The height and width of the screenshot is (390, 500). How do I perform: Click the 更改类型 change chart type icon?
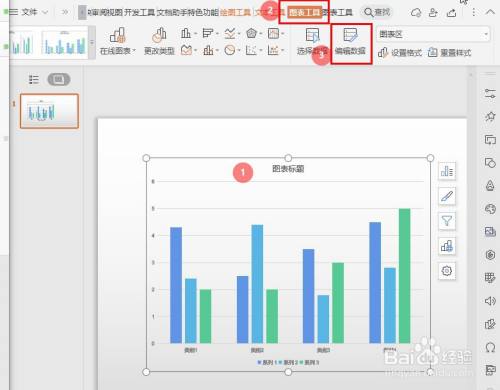point(159,41)
